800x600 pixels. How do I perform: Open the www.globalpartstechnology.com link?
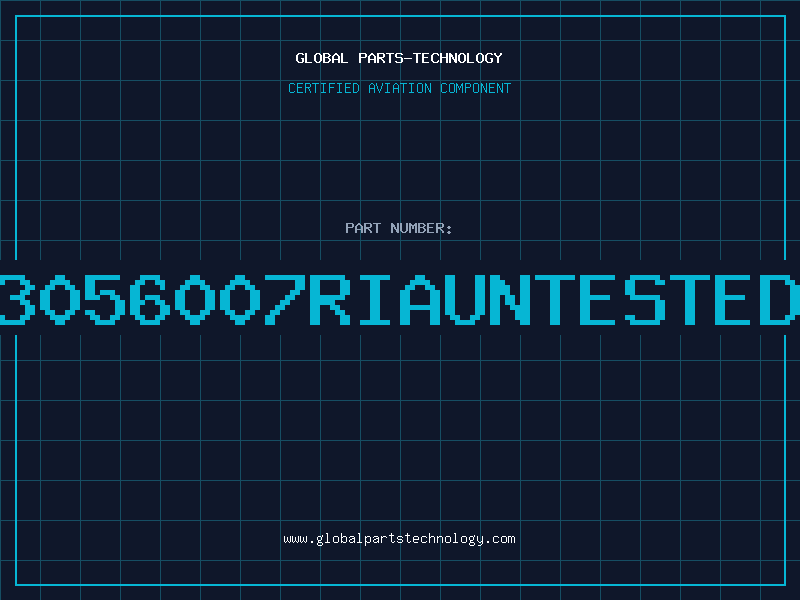[x=399, y=539]
